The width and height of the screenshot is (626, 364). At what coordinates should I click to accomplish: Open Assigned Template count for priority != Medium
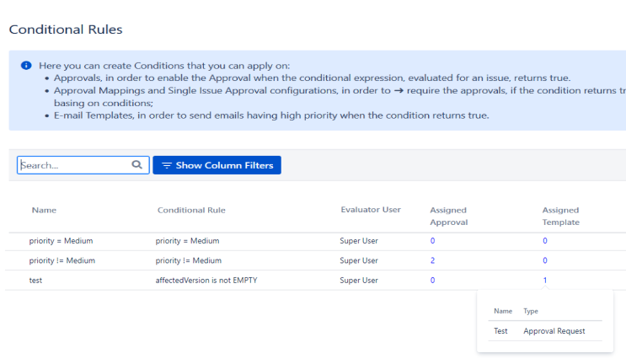545,260
